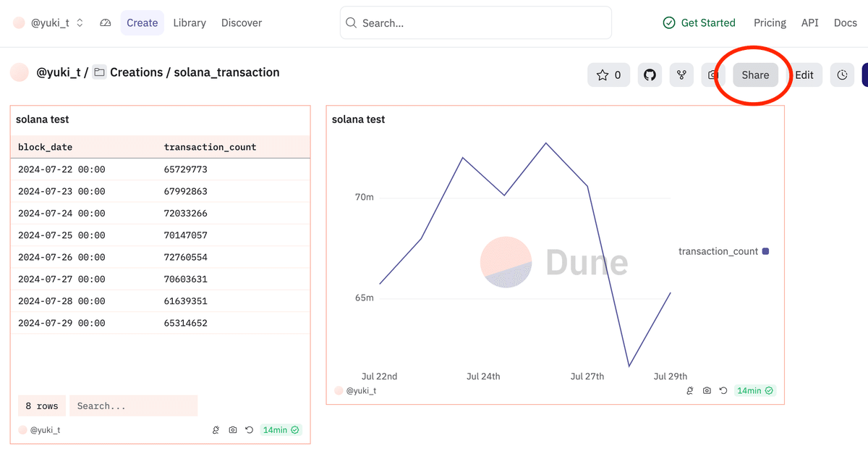Open the Docs link
This screenshot has width=868, height=454.
coord(845,23)
